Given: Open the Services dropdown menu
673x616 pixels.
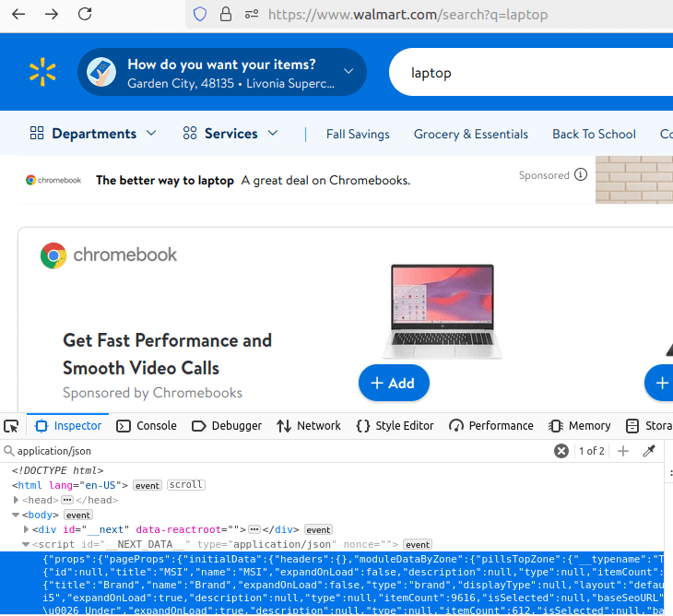Looking at the screenshot, I should (230, 134).
